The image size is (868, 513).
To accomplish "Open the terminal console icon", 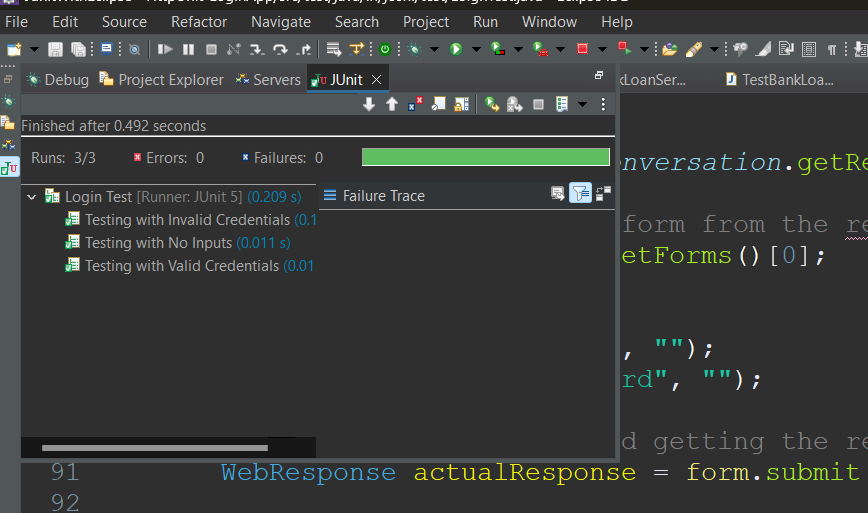I will (106, 49).
